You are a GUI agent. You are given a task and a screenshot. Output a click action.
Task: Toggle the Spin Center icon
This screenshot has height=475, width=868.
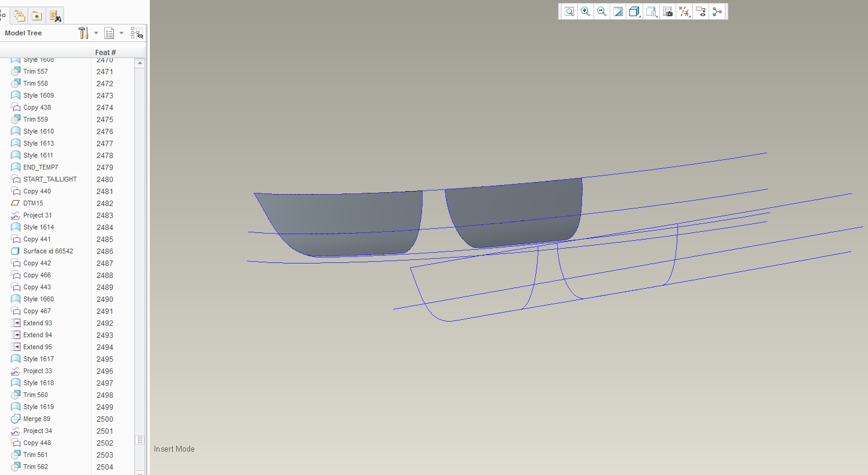[x=717, y=11]
